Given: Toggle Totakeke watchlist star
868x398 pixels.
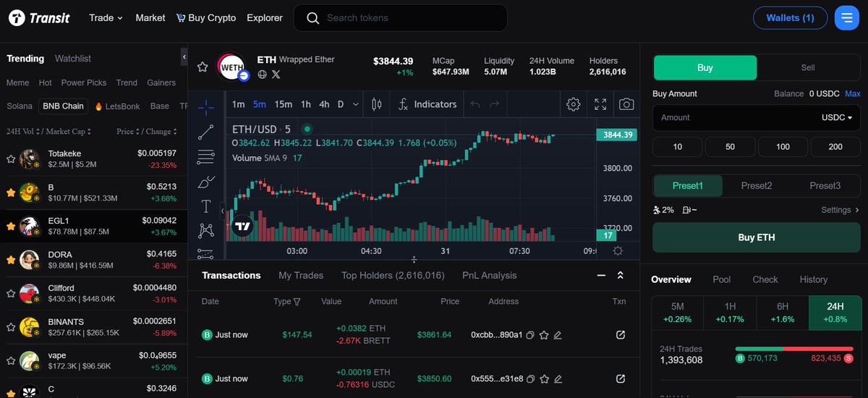Looking at the screenshot, I should point(11,159).
